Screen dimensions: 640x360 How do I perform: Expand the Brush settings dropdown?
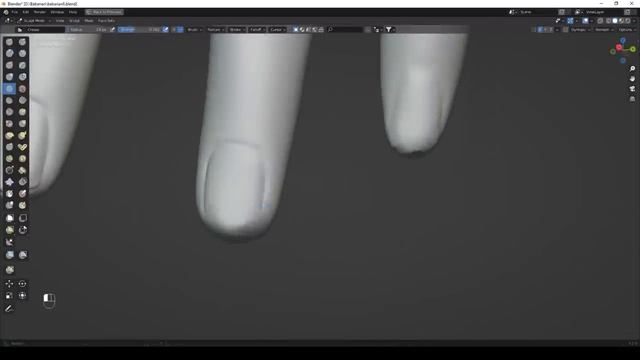coord(194,29)
